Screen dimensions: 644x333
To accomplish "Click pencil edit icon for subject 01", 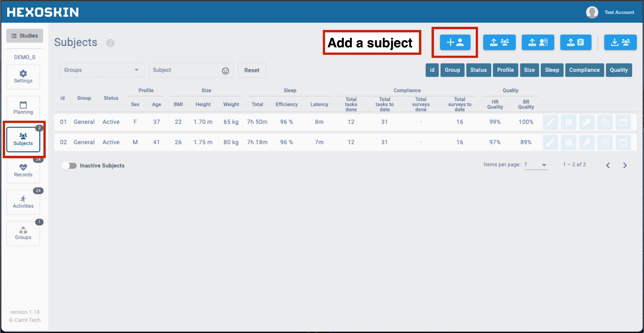I will click(550, 122).
